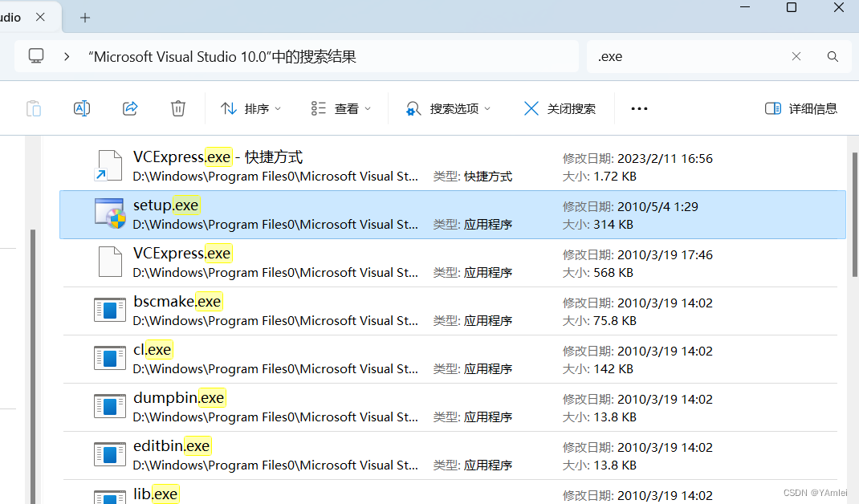Viewport: 859px width, 504px height.
Task: Click the 'VCExpress.exe - 快捷方式' file name
Action: (218, 157)
